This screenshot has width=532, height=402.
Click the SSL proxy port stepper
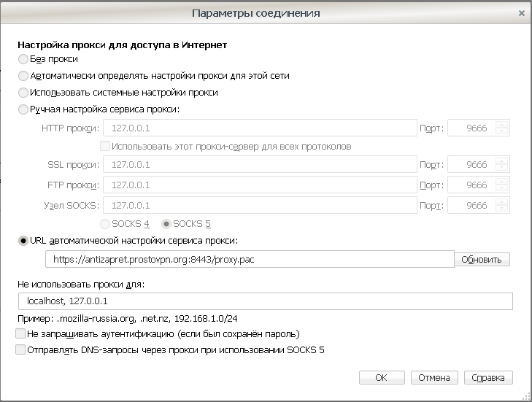[501, 165]
